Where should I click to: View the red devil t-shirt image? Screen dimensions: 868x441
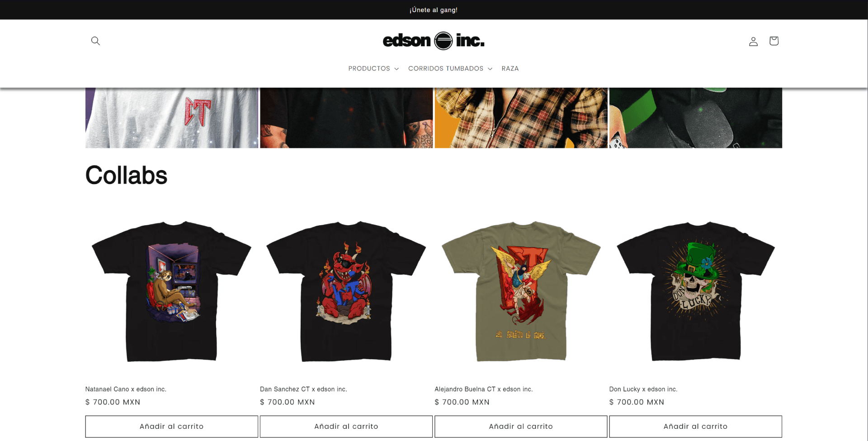point(346,291)
